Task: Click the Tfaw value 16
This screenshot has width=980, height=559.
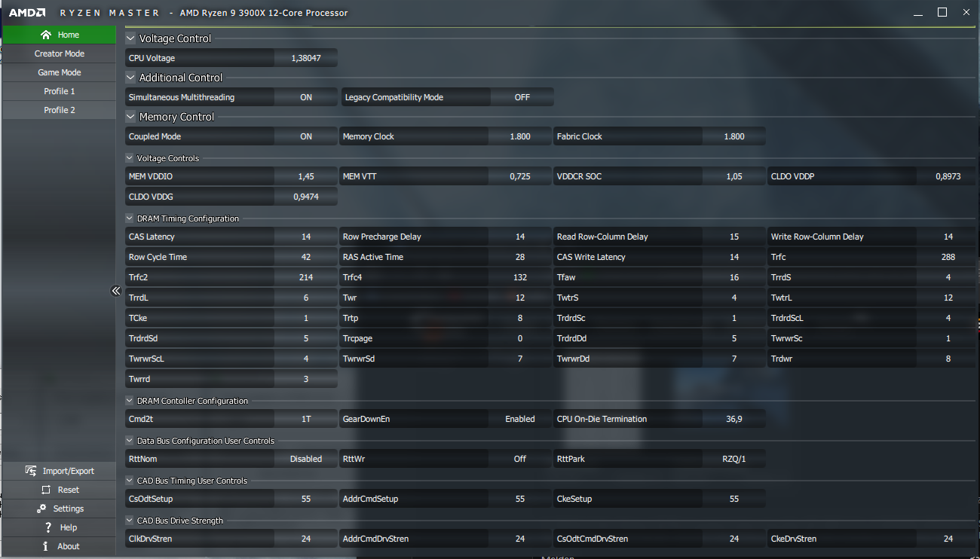Action: coord(734,277)
